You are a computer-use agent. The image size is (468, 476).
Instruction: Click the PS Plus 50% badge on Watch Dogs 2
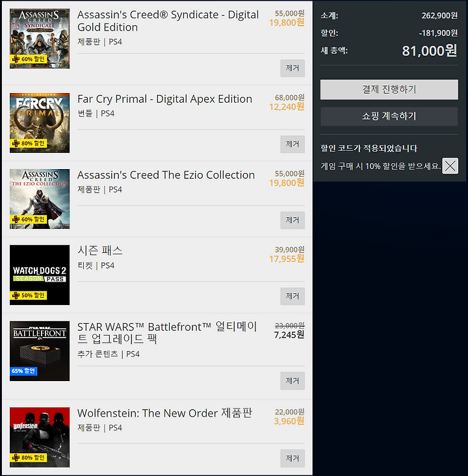click(x=29, y=295)
